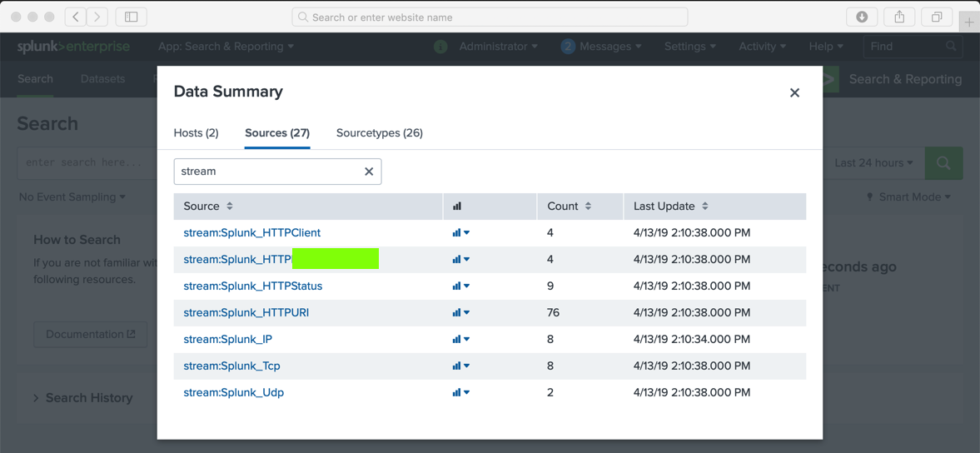Click the enter search here box
980x453 pixels.
pos(87,162)
